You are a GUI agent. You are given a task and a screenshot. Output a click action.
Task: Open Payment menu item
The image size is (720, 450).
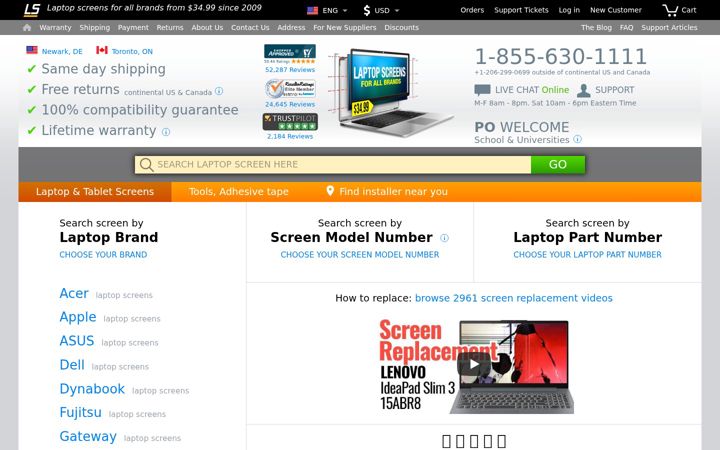(133, 28)
